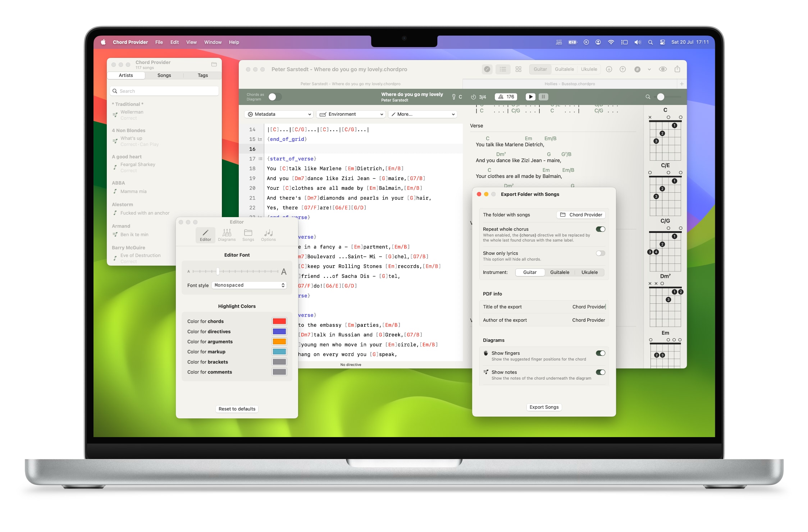Click the transpose down arrow icon
808x532 pixels.
(x=609, y=69)
